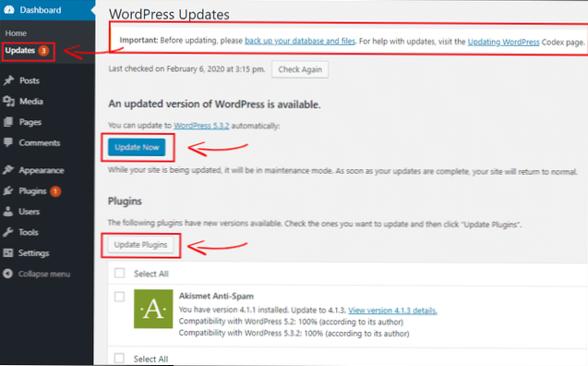Follow the back up your database and files link
588x366 pixels.
point(300,41)
